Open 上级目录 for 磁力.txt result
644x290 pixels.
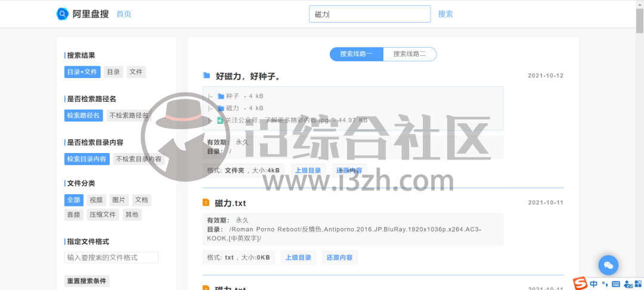(x=299, y=258)
